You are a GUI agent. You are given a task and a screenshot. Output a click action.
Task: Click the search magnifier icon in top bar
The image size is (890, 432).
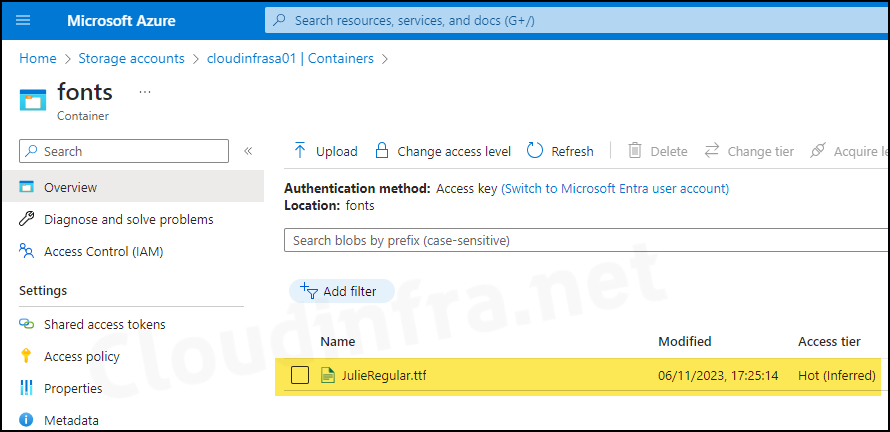coord(279,21)
